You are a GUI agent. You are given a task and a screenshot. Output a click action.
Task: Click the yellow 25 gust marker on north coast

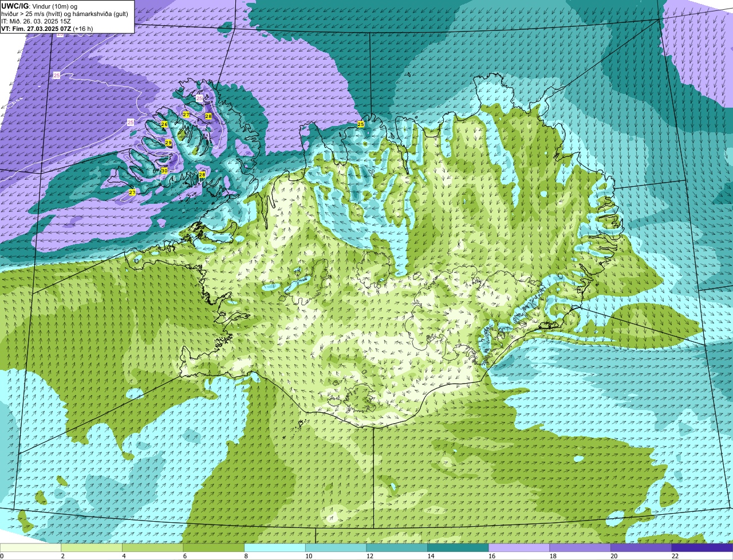click(361, 124)
